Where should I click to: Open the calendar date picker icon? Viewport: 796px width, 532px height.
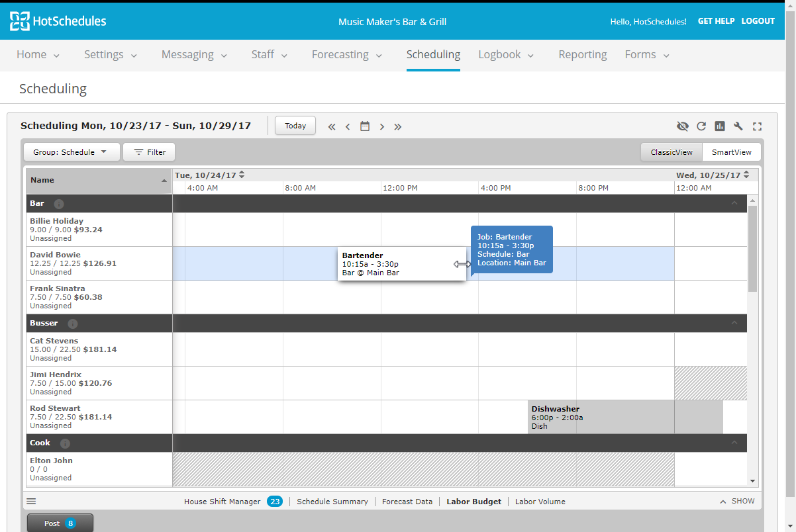(x=365, y=126)
